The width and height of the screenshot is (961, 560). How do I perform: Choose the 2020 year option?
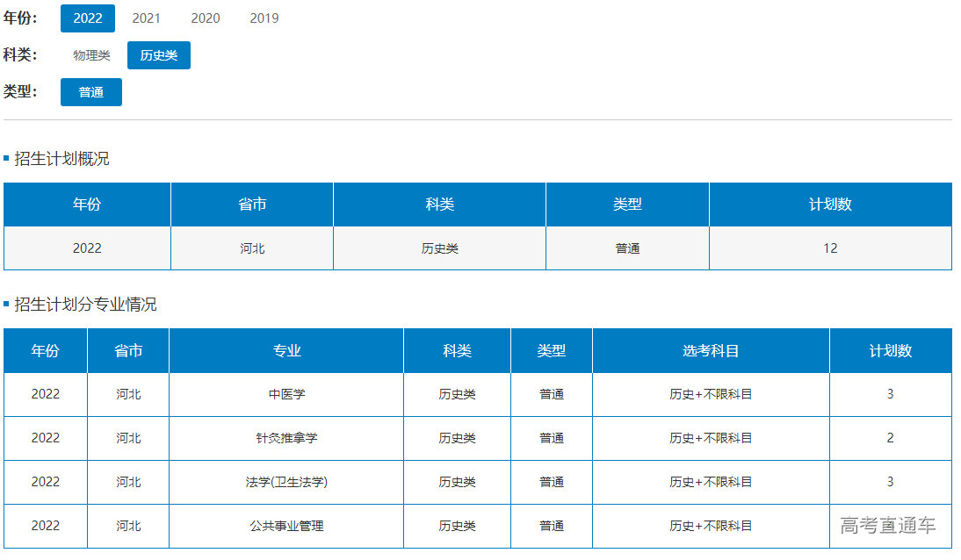pos(206,18)
